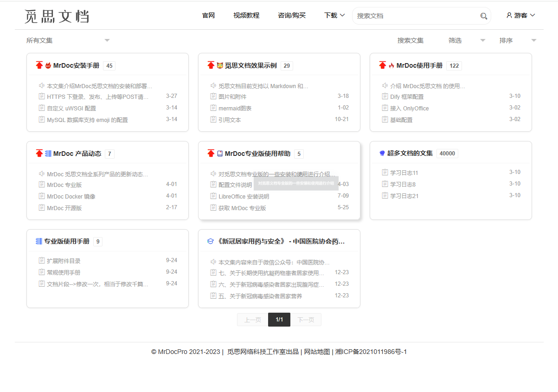Open document 基础配置
Viewport: 558px width, 392px height.
[401, 120]
